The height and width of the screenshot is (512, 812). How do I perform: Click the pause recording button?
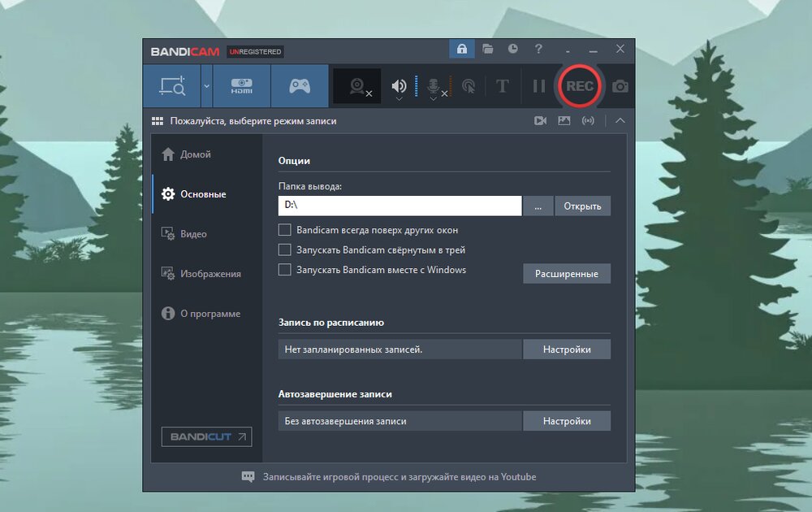coord(539,86)
